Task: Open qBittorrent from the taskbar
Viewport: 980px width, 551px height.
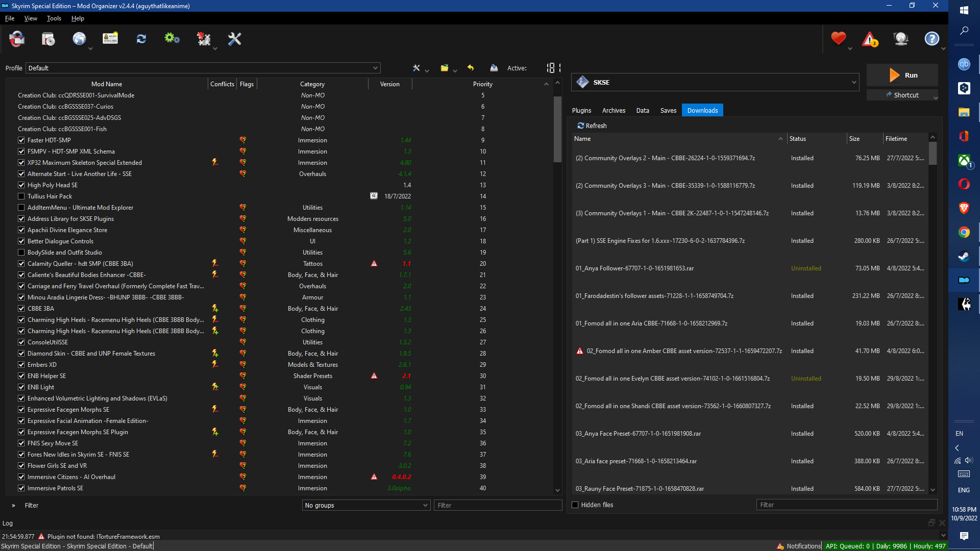Action: (x=964, y=64)
